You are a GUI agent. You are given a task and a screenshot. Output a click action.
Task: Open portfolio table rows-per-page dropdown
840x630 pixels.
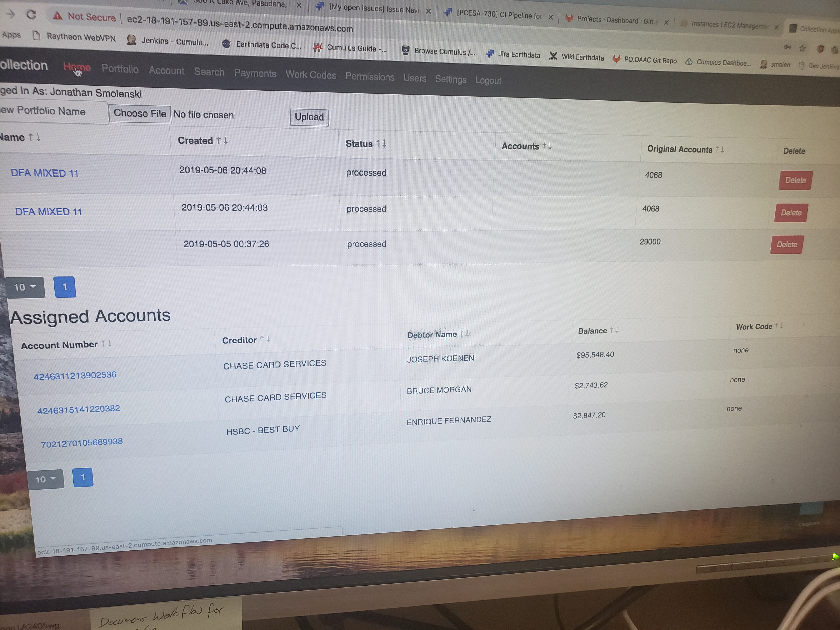(25, 287)
